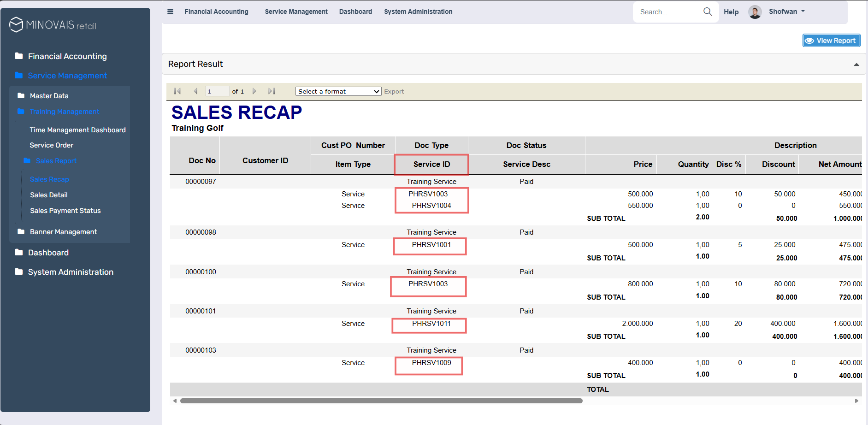Screen dimensions: 868x425
Task: Click the Minovais retail logo
Action: (53, 25)
